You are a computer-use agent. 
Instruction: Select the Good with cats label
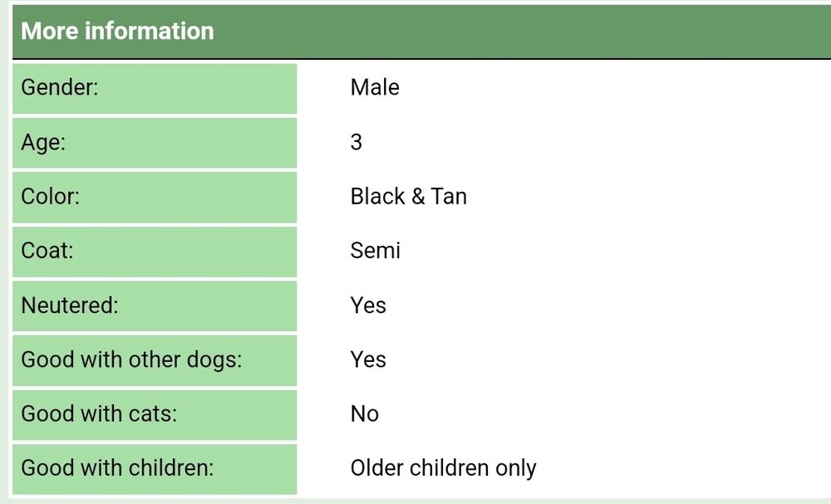tap(155, 415)
